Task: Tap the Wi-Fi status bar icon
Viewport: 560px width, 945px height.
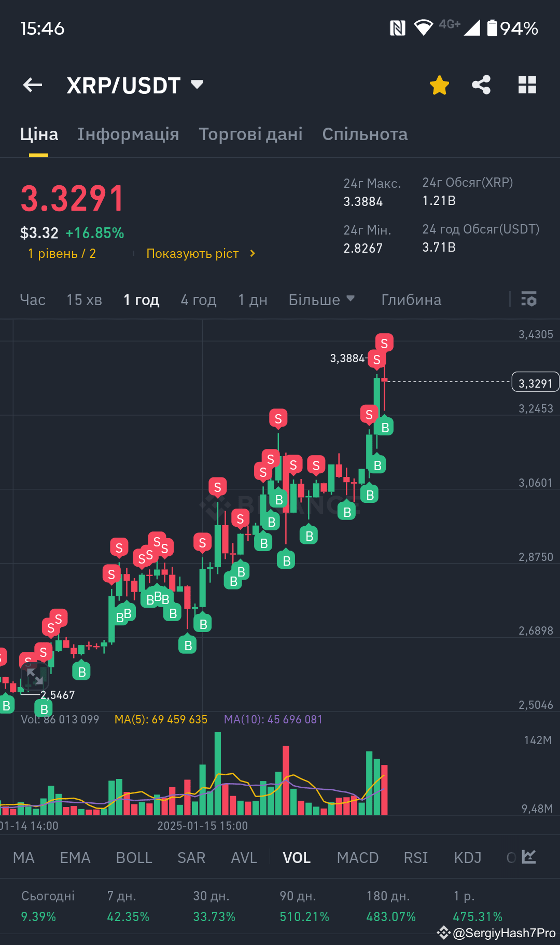Action: click(423, 28)
